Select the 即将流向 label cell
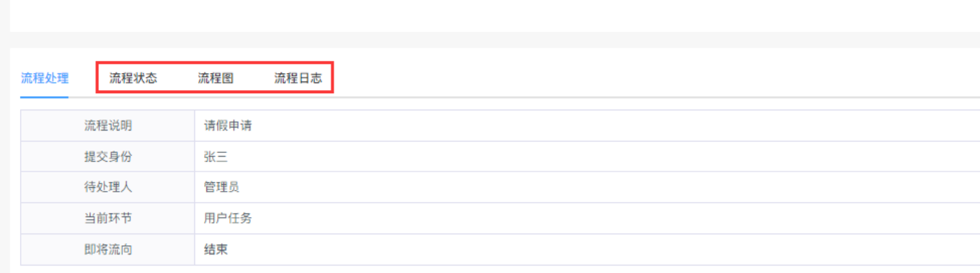This screenshot has width=980, height=273. (108, 249)
